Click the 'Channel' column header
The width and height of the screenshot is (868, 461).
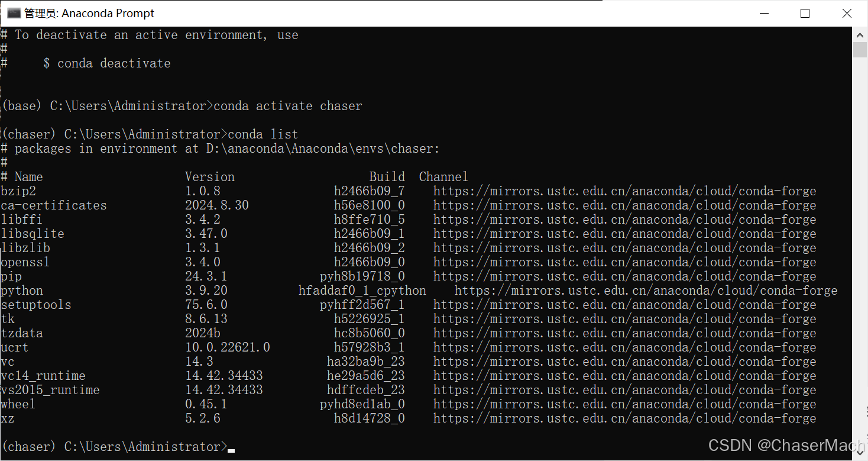coord(443,177)
